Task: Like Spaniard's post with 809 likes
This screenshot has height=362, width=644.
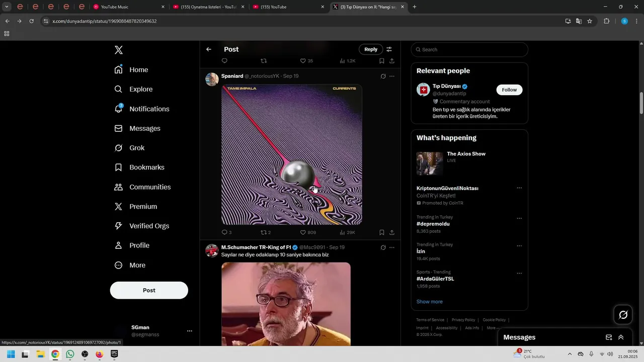Action: [308, 232]
